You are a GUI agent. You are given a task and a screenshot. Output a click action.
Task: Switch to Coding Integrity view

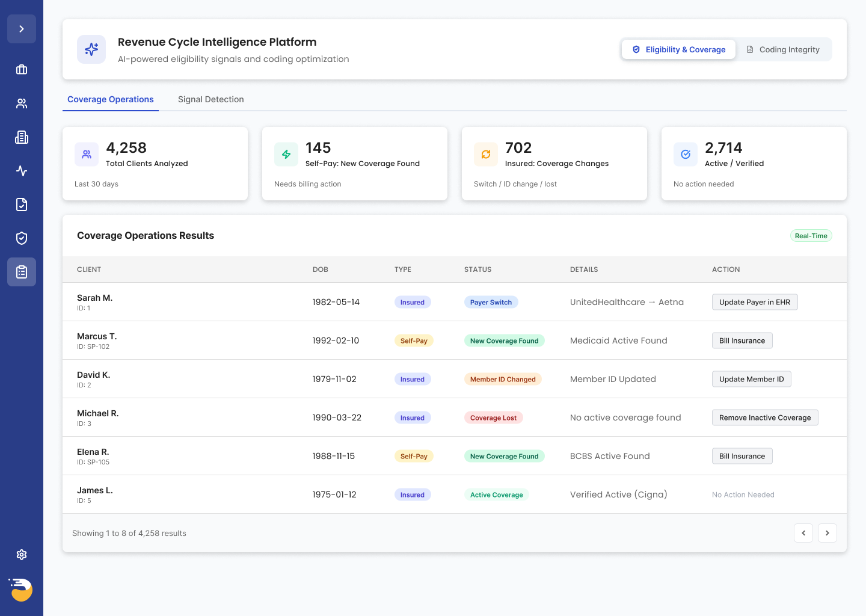click(783, 49)
